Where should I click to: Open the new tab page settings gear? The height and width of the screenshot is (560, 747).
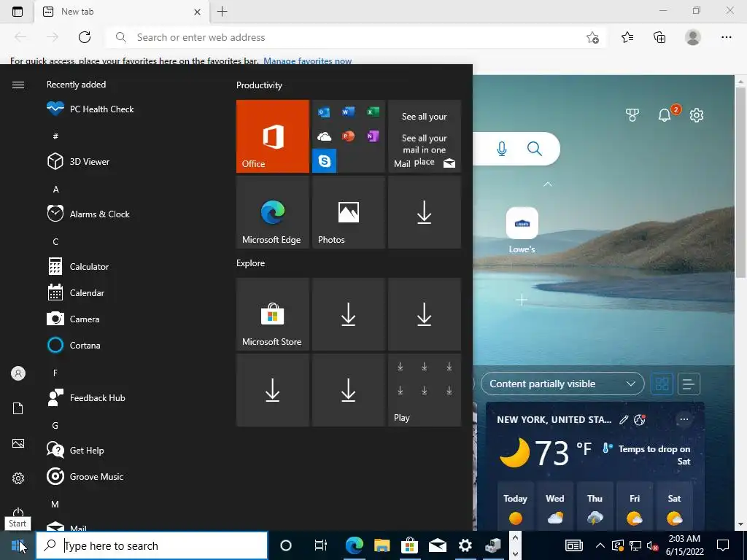coord(697,114)
